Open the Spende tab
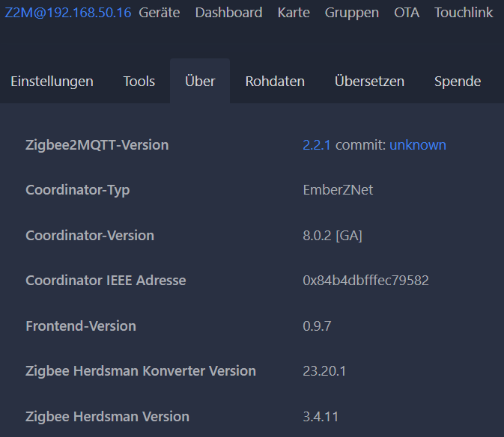The width and height of the screenshot is (504, 437). click(458, 82)
